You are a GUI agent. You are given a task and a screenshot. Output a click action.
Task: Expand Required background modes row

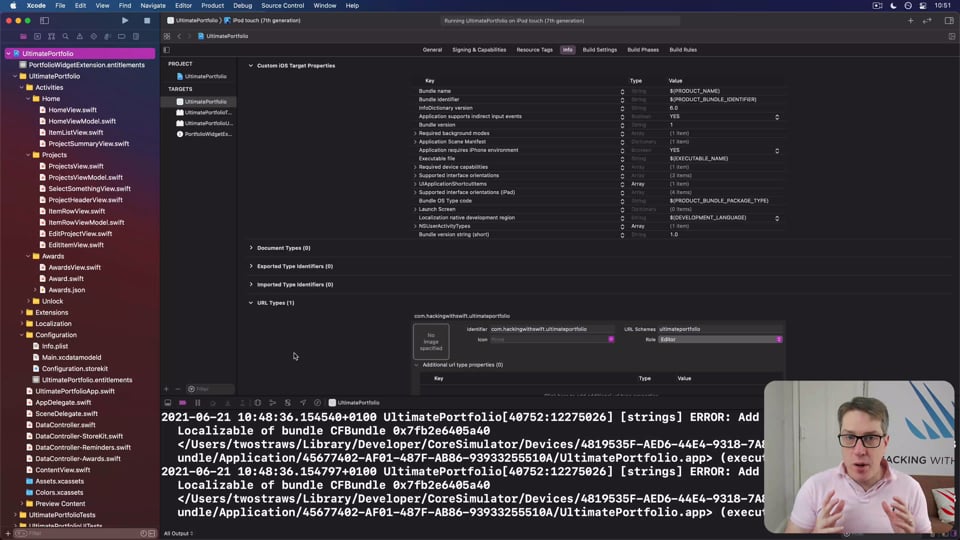tap(415, 133)
